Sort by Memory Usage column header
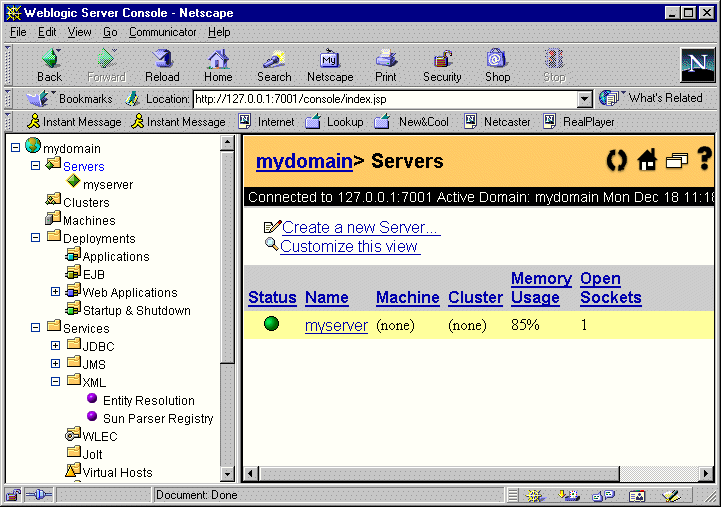Viewport: 721px width, 507px height. tap(541, 288)
